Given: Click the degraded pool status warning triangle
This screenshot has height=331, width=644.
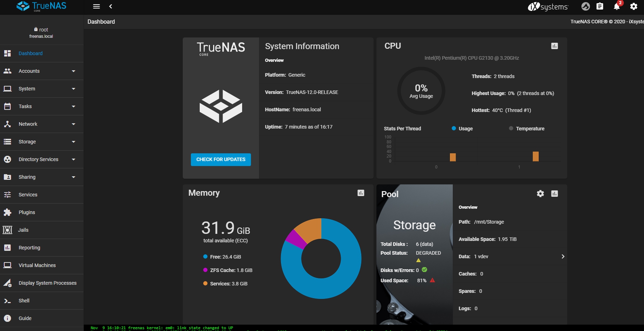Looking at the screenshot, I should (418, 260).
